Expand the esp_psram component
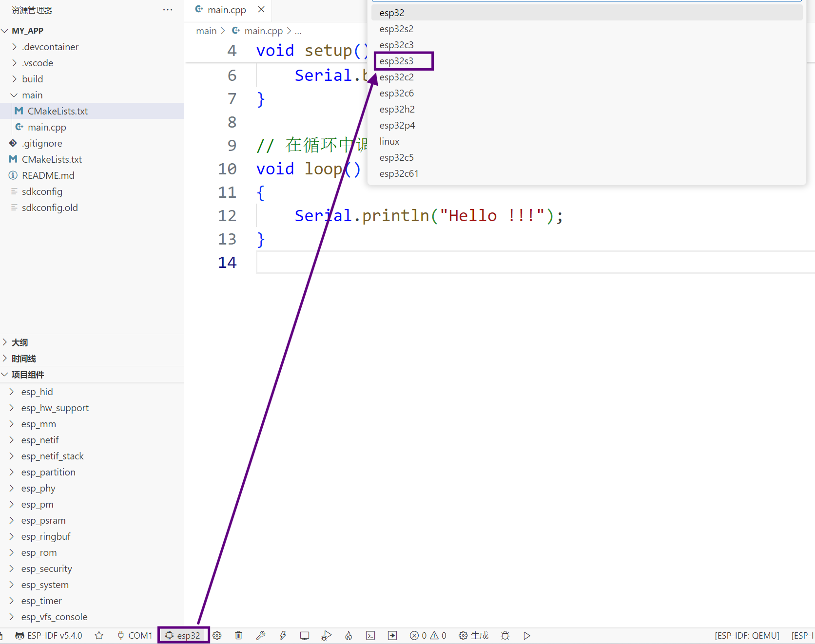 point(43,520)
